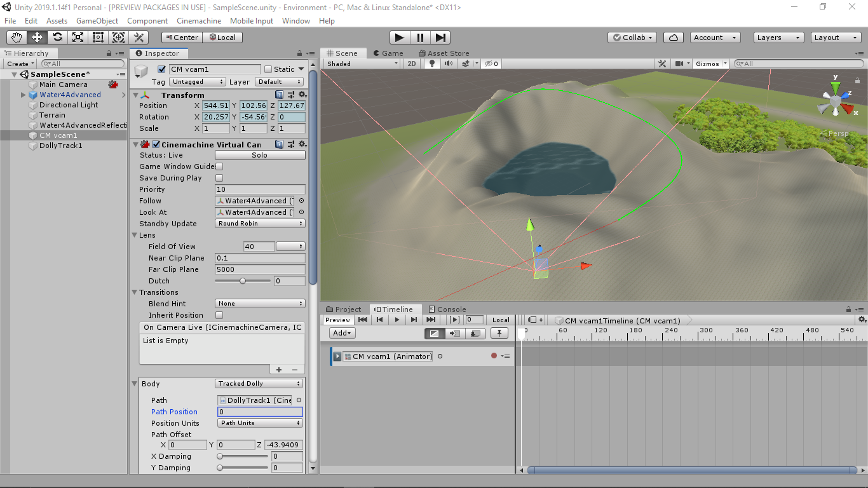Toggle scene effects image icon
The height and width of the screenshot is (488, 868).
click(x=466, y=64)
